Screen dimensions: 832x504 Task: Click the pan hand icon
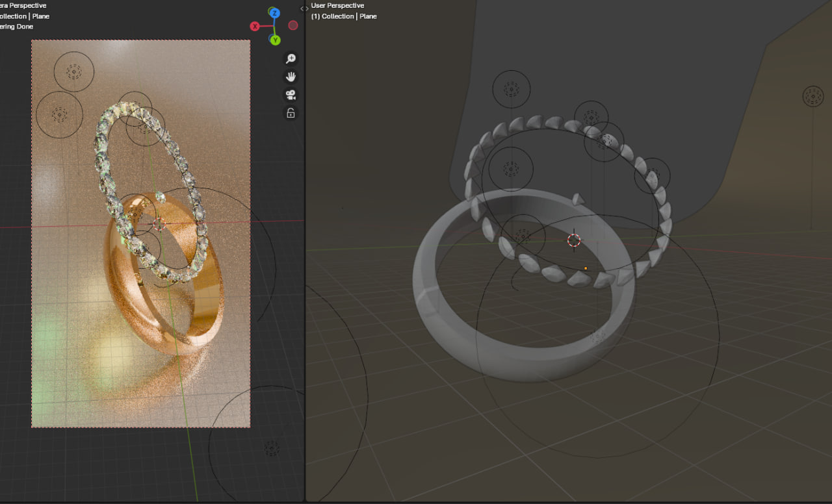291,77
